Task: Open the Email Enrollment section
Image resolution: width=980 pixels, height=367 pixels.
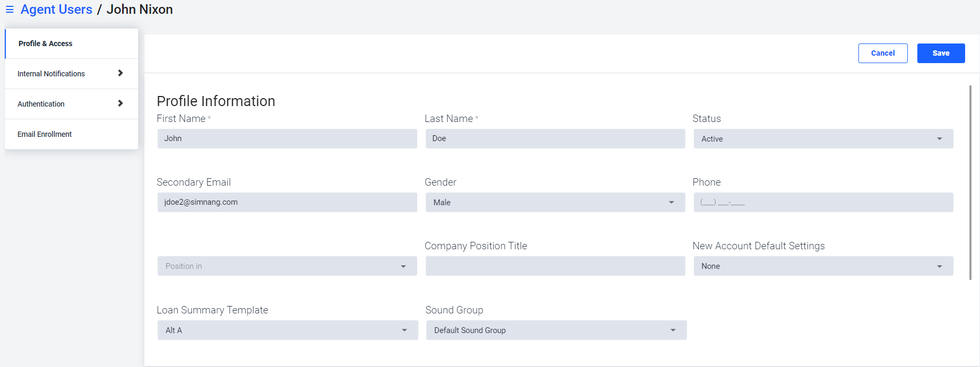Action: 71,134
